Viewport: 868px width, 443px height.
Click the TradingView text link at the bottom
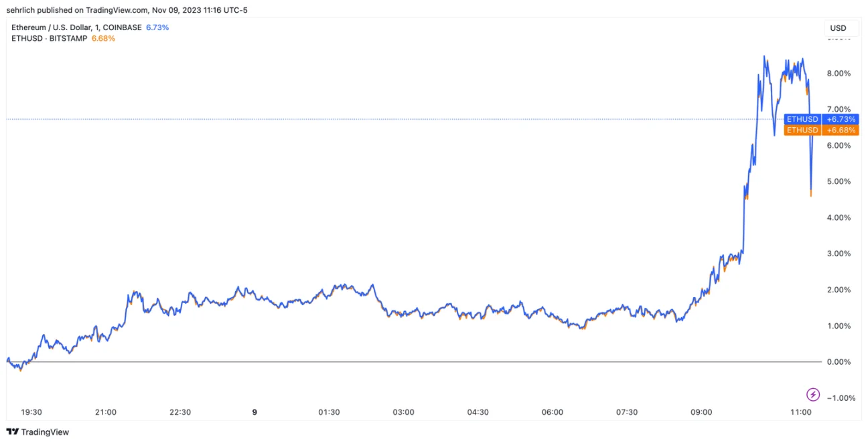pos(45,432)
